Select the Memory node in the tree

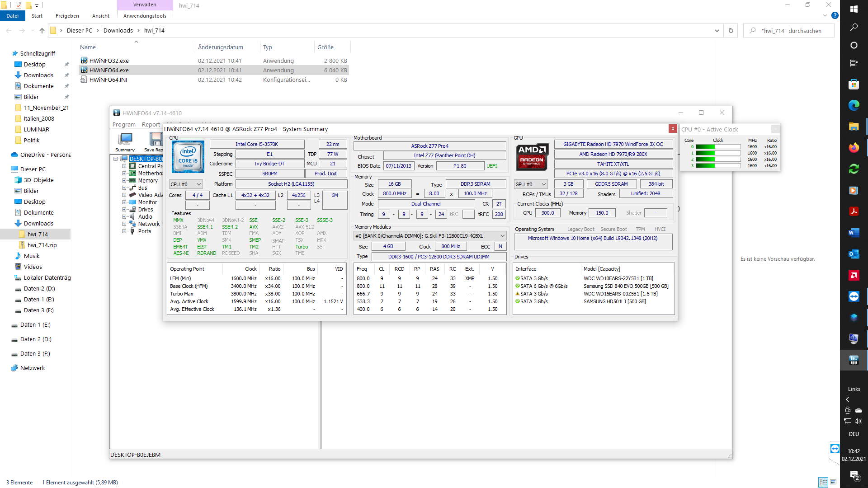[148, 181]
